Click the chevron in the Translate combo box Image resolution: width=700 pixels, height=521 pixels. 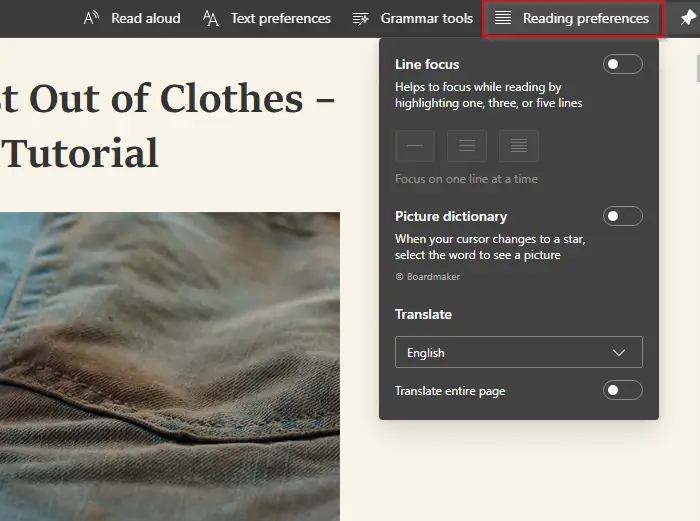tap(619, 353)
